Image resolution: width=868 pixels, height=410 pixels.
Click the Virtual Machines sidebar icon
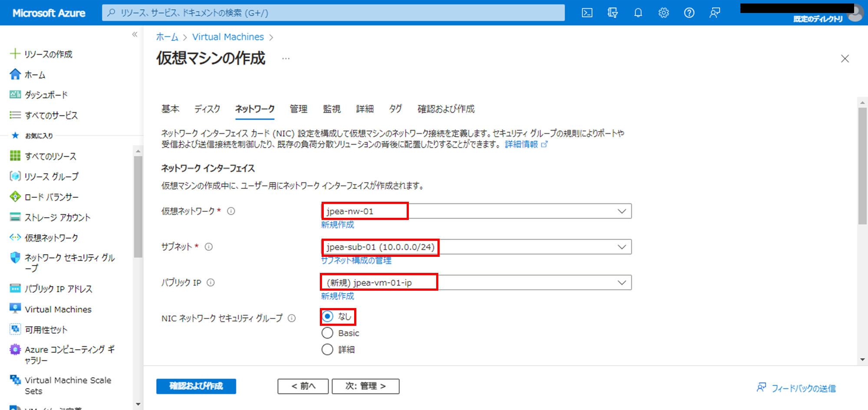(15, 308)
